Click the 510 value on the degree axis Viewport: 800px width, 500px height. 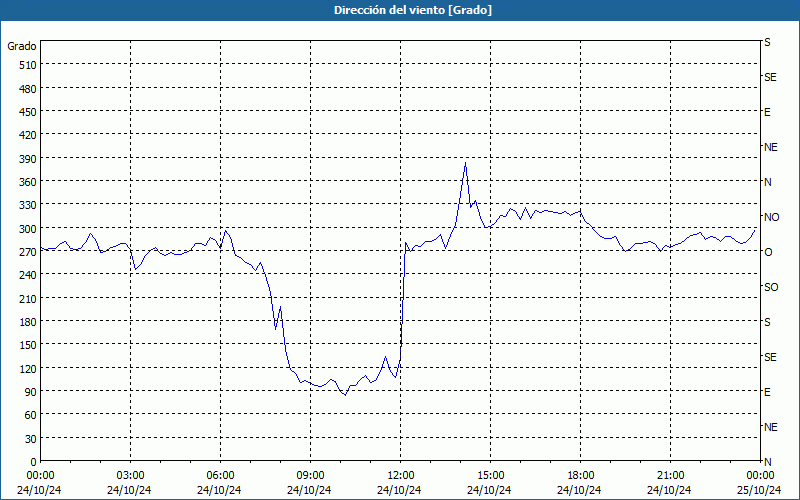click(28, 65)
